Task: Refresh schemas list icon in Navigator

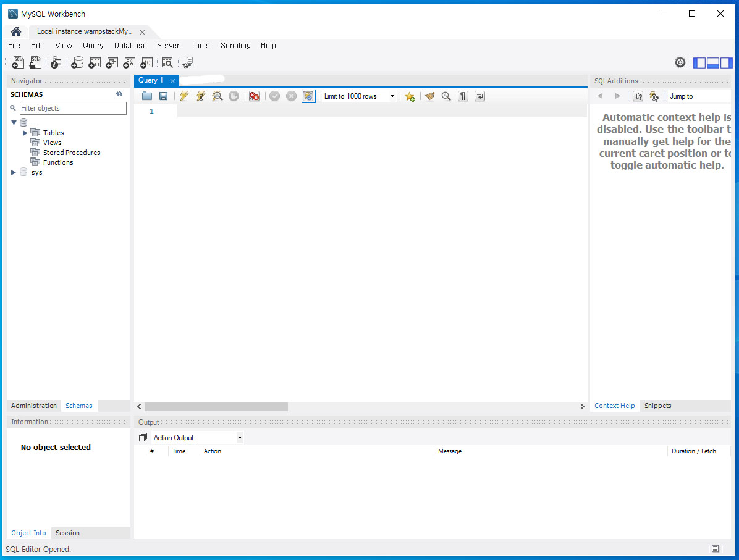Action: coord(119,94)
